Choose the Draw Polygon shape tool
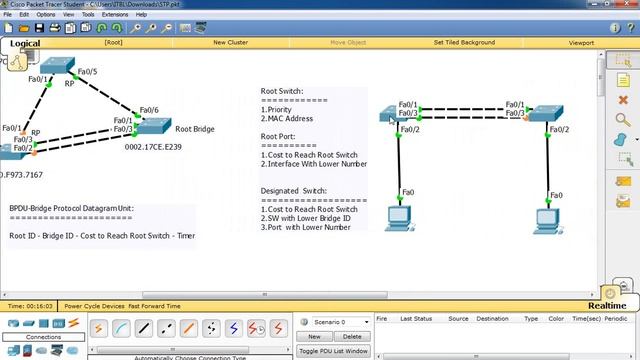 pyautogui.click(x=620, y=140)
